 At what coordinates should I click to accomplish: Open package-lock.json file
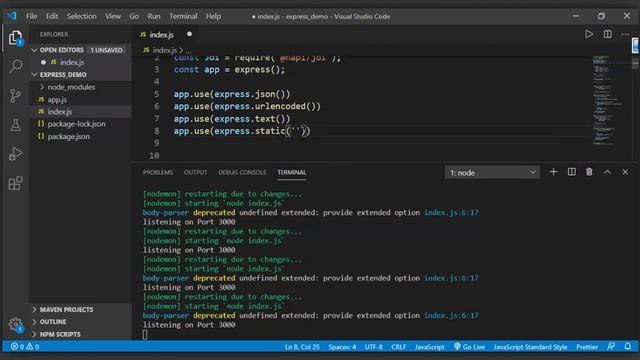[x=77, y=124]
